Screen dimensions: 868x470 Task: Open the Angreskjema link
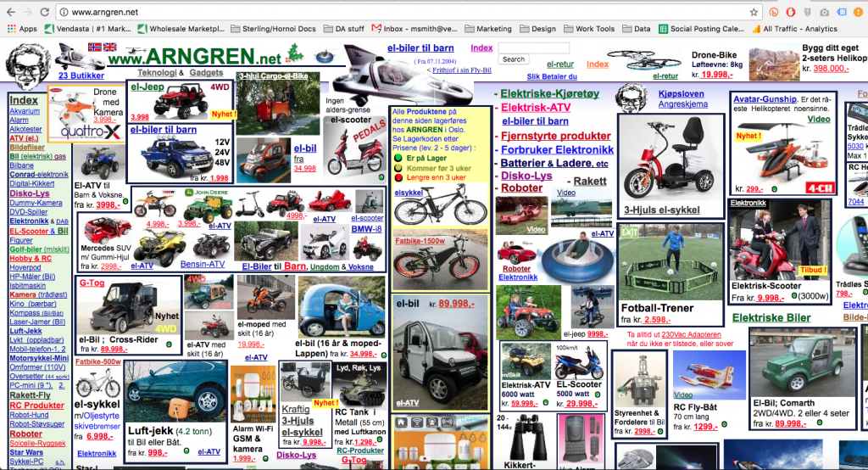pos(682,104)
